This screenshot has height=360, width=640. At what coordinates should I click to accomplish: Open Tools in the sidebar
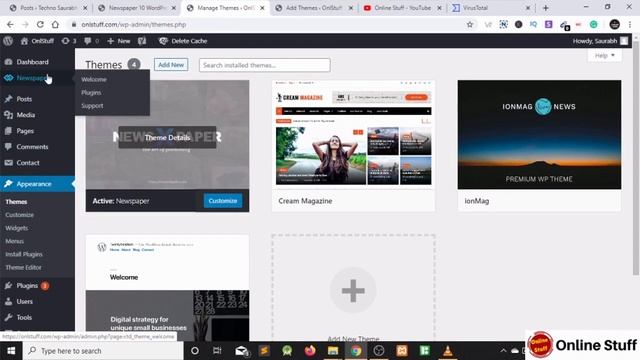[x=24, y=318]
